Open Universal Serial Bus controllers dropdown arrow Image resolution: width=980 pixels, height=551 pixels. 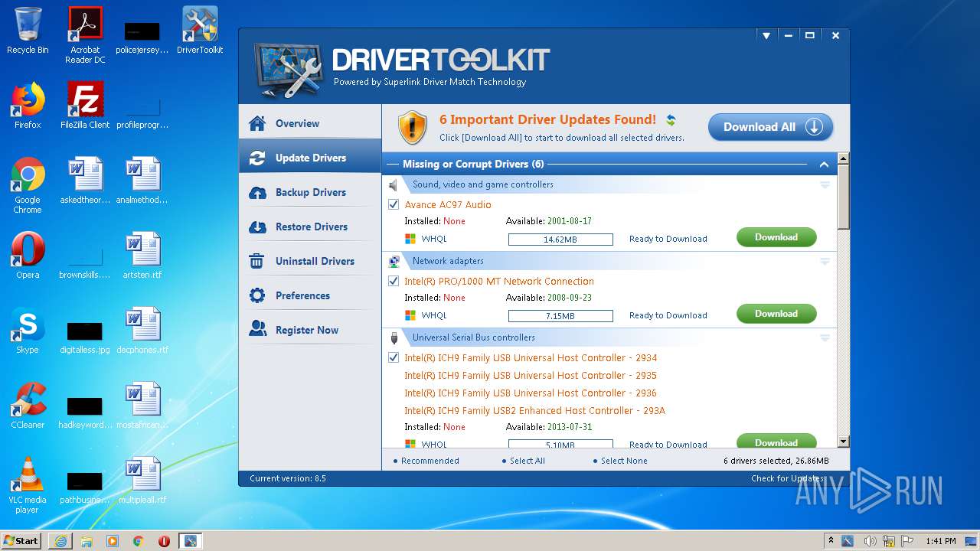click(825, 337)
